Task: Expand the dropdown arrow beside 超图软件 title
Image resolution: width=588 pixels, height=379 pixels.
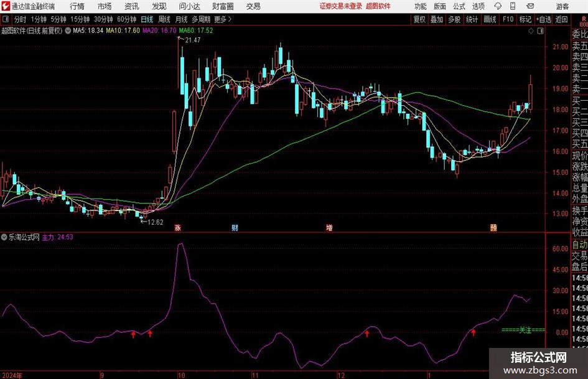Action: 68,30
